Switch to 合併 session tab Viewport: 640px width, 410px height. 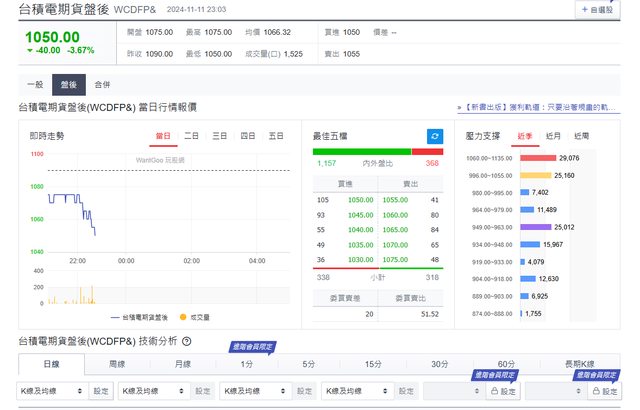tap(103, 85)
